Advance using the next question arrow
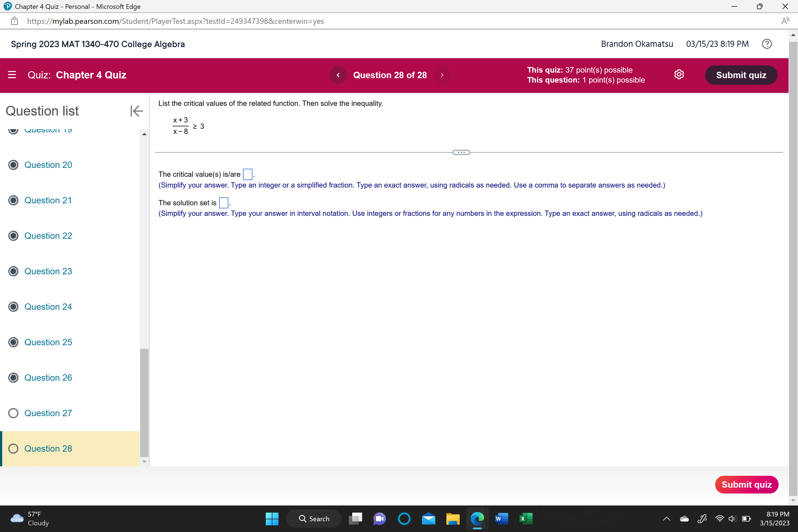This screenshot has height=532, width=798. [x=442, y=75]
